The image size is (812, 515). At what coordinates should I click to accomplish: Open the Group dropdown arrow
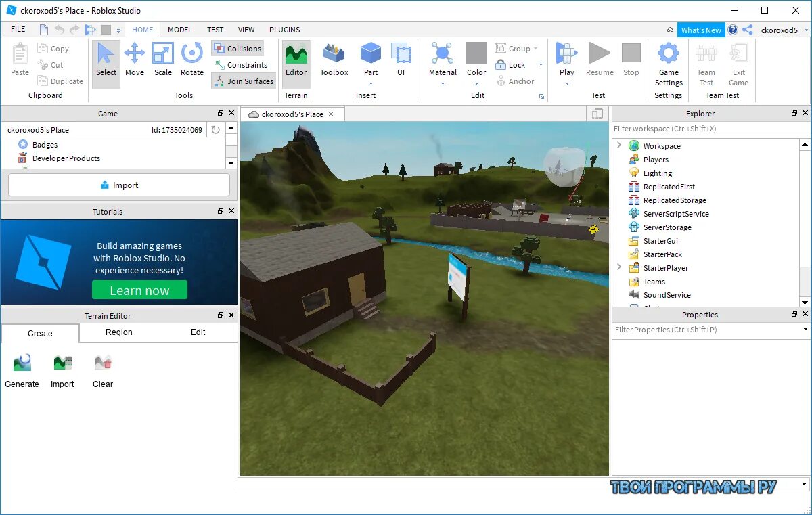(536, 49)
